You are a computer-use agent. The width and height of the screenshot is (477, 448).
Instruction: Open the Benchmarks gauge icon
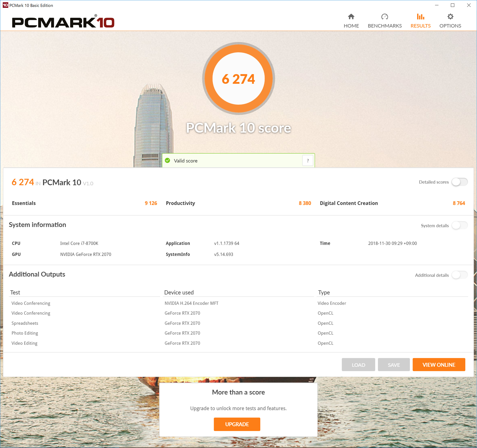[x=385, y=17]
